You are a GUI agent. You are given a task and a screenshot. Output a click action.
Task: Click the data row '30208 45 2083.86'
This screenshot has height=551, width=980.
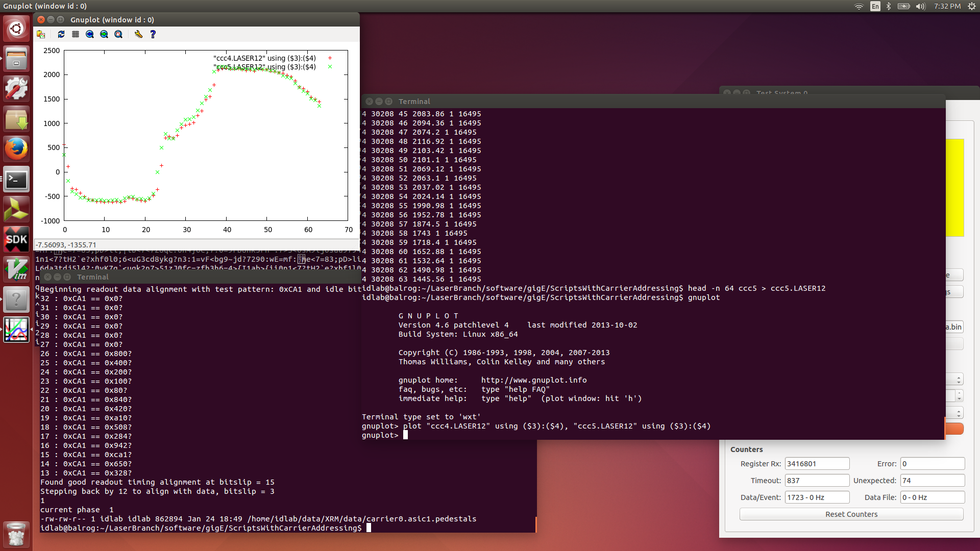tap(422, 114)
